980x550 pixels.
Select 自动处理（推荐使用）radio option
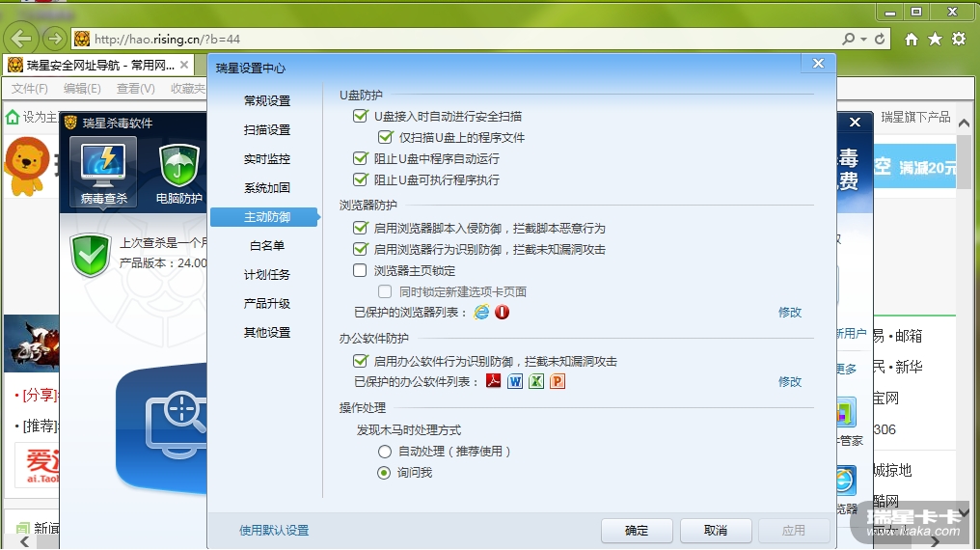[384, 452]
